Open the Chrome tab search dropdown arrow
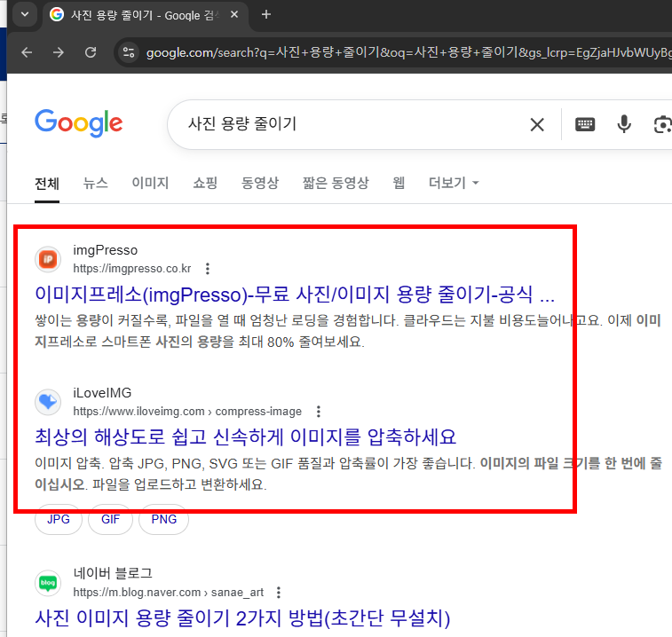The height and width of the screenshot is (637, 672). click(25, 14)
